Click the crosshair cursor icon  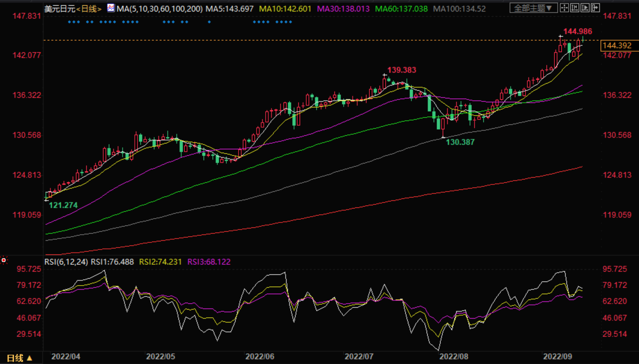pyautogui.click(x=564, y=8)
